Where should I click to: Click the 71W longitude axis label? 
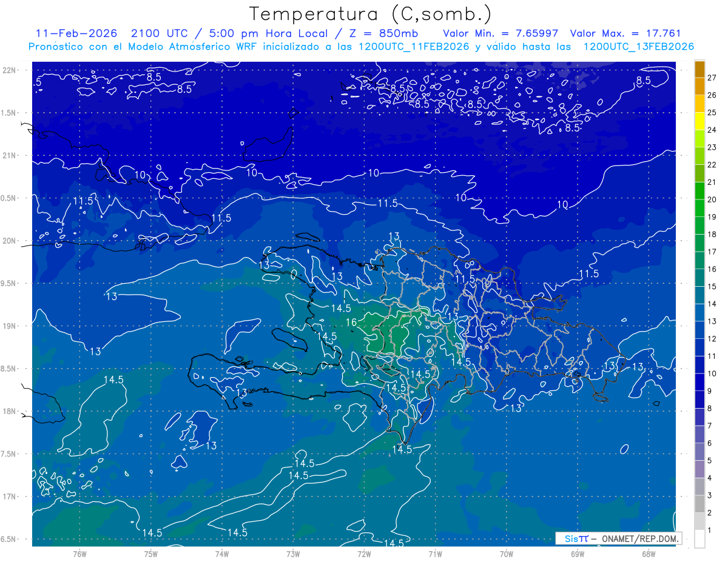(435, 554)
